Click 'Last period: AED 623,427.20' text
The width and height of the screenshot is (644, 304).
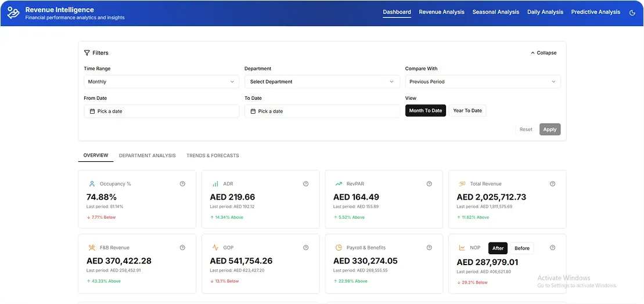pos(237,271)
